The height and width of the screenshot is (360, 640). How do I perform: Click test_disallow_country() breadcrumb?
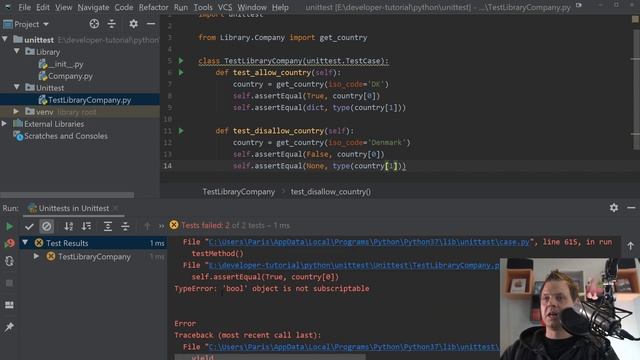coord(331,191)
